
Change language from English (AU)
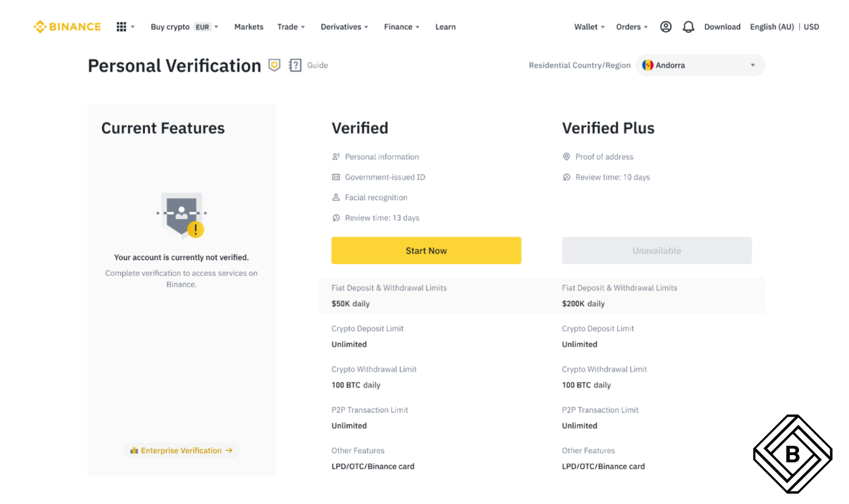click(x=772, y=26)
